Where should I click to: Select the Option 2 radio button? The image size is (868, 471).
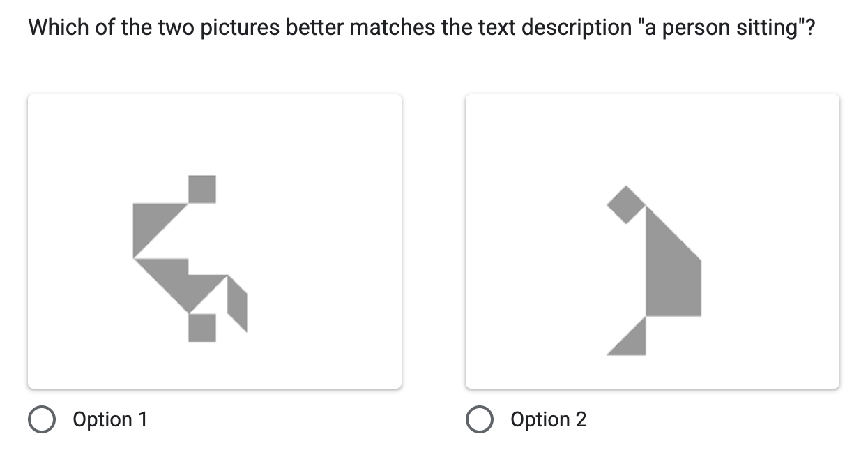pyautogui.click(x=480, y=419)
